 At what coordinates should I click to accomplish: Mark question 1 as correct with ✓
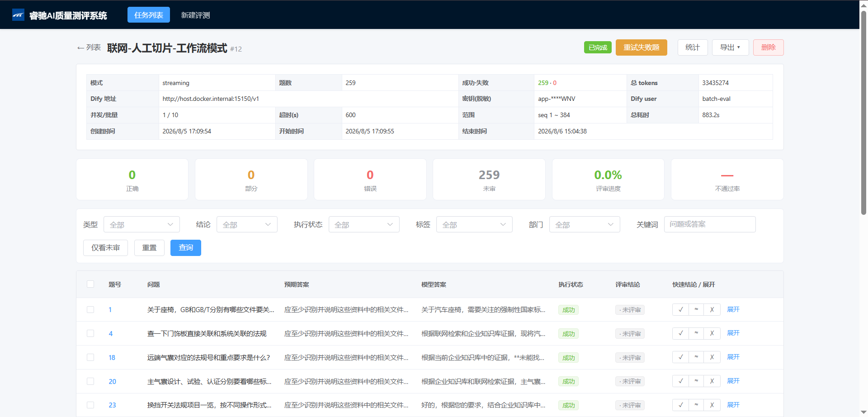(680, 309)
